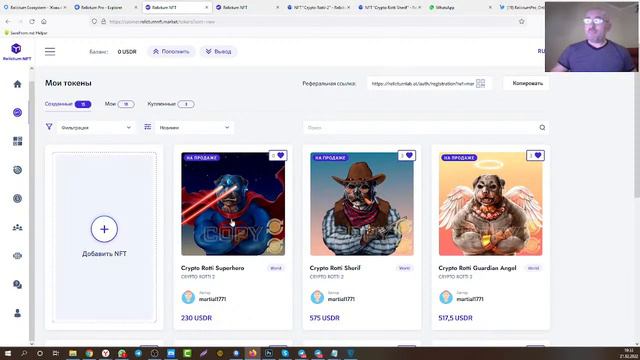This screenshot has width=640, height=360.
Task: Click the Relictum NFT logo
Action: point(16,52)
